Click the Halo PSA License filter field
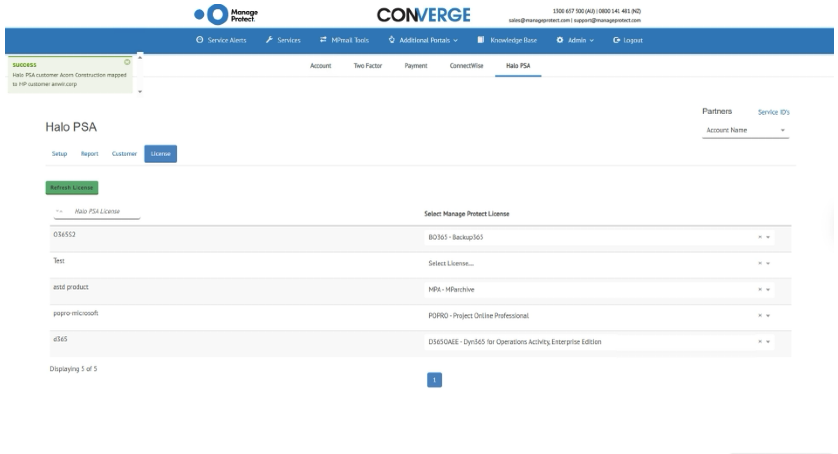The image size is (838, 454). point(97,211)
